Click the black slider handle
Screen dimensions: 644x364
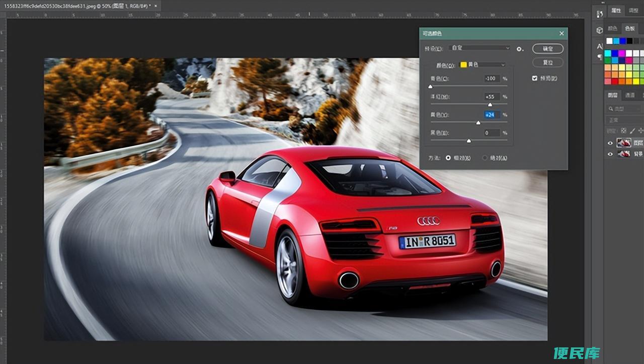pyautogui.click(x=469, y=141)
